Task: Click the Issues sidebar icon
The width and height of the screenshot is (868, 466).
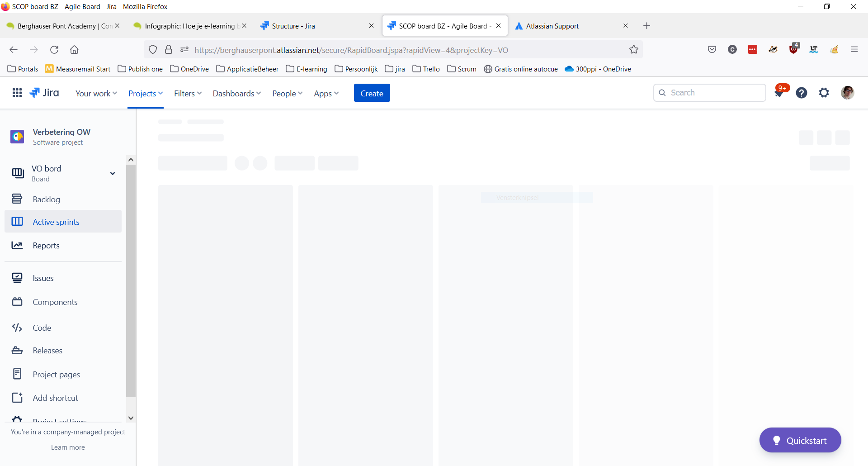Action: (17, 278)
